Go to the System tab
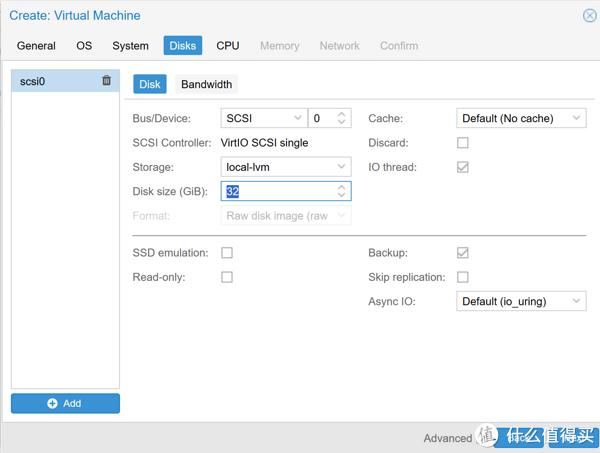Image resolution: width=600 pixels, height=453 pixels. [130, 46]
